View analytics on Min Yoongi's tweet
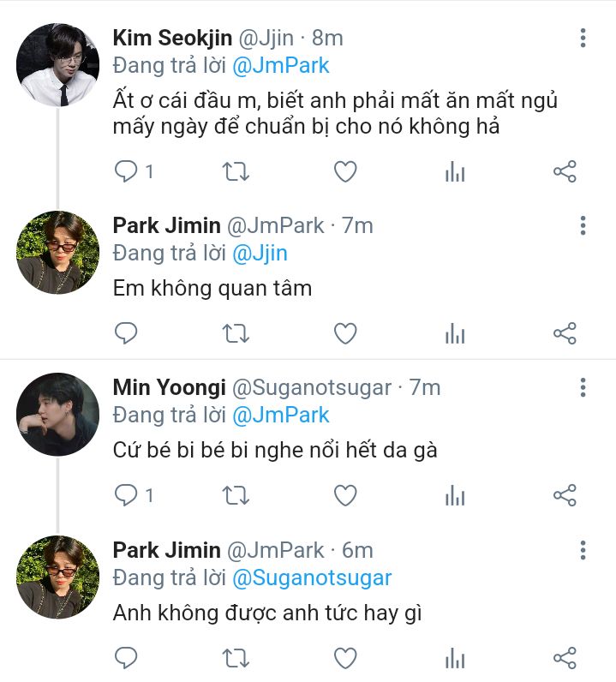616x682 pixels. click(455, 495)
